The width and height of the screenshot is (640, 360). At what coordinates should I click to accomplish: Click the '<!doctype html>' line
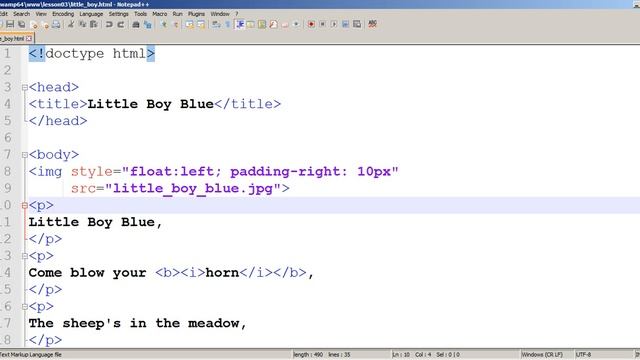click(x=92, y=53)
